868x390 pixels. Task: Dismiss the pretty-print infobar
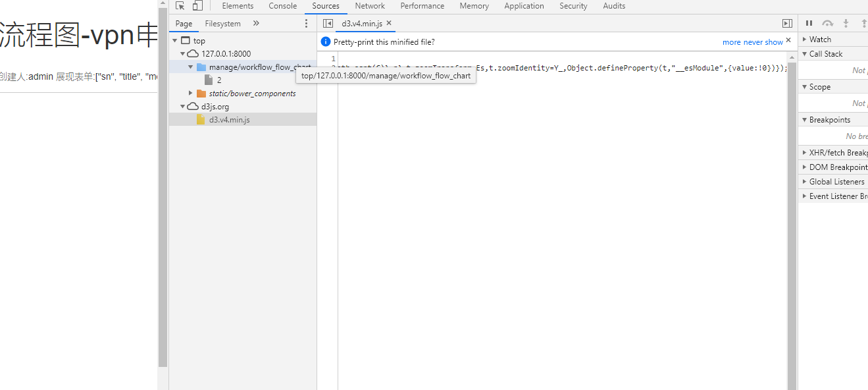pos(788,41)
